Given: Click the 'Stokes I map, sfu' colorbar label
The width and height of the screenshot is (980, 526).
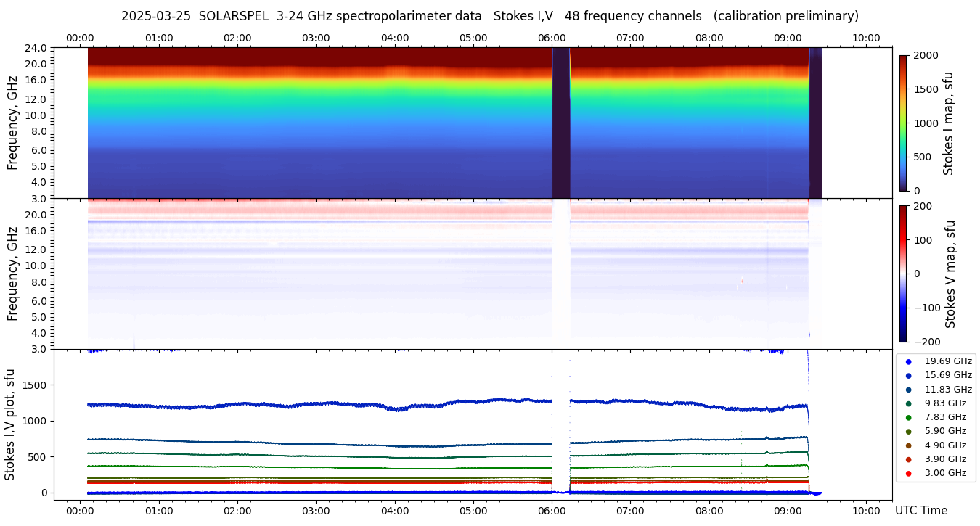Looking at the screenshot, I should click(949, 123).
